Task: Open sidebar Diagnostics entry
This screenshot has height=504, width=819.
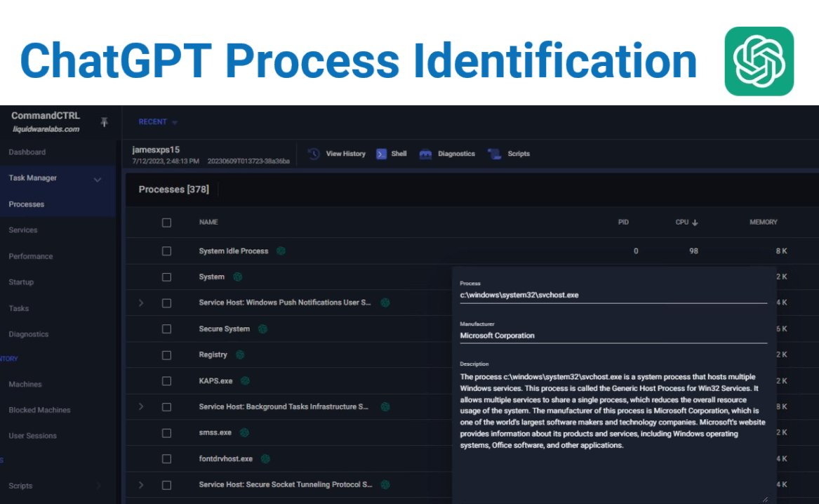Action: (x=29, y=334)
